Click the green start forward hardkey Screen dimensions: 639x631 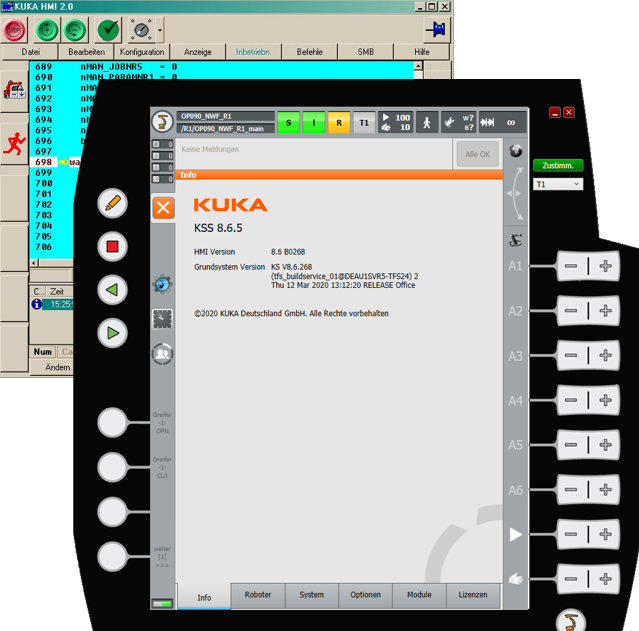[x=112, y=333]
